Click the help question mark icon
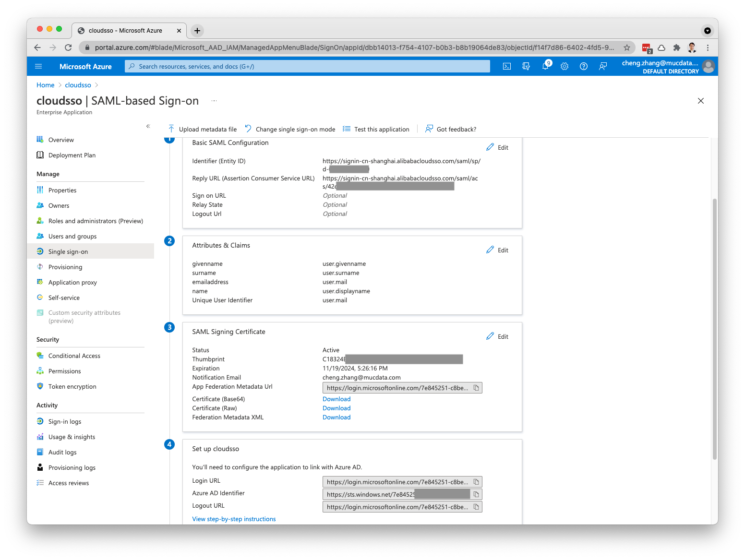This screenshot has width=745, height=560. click(x=584, y=66)
